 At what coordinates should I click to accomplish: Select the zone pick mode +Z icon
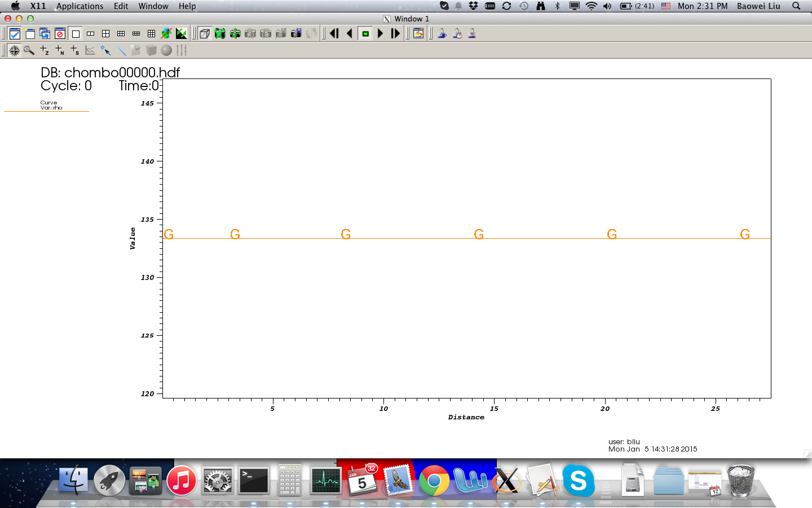tap(45, 50)
